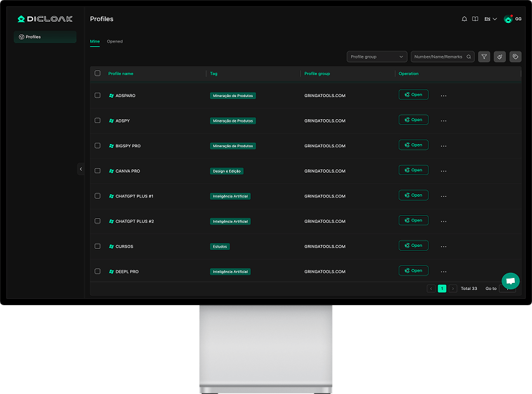Open the documentation book icon
532x394 pixels.
475,19
